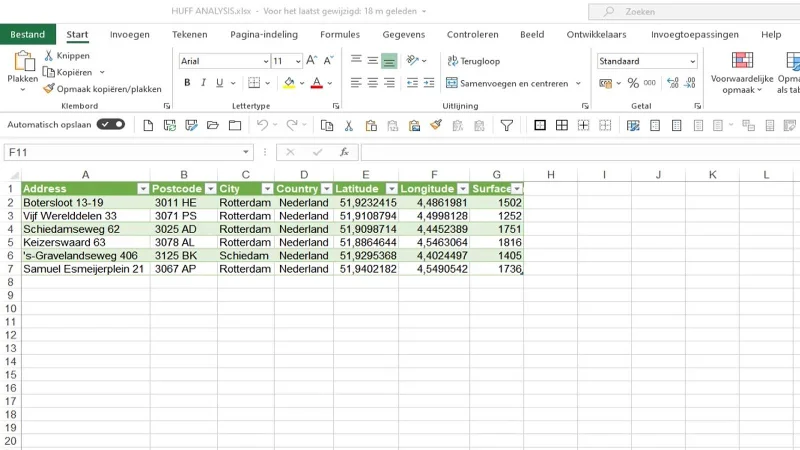This screenshot has height=450, width=800.
Task: Open the Bestand file tab
Action: pos(28,34)
